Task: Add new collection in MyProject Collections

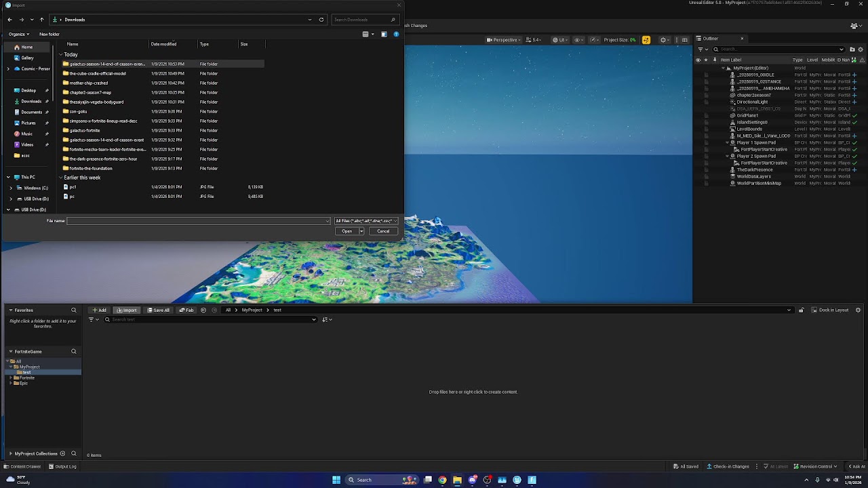Action: click(62, 453)
